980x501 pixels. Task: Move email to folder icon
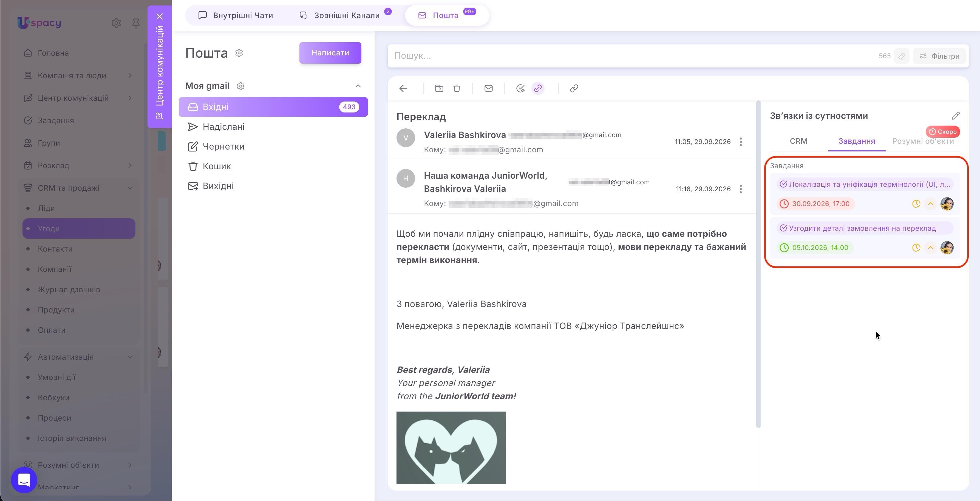pyautogui.click(x=439, y=88)
